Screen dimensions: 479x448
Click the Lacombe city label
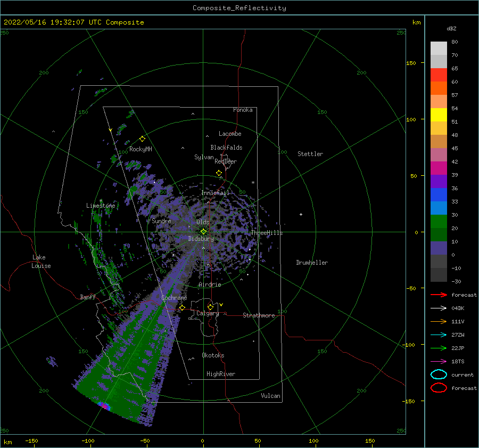tap(230, 134)
